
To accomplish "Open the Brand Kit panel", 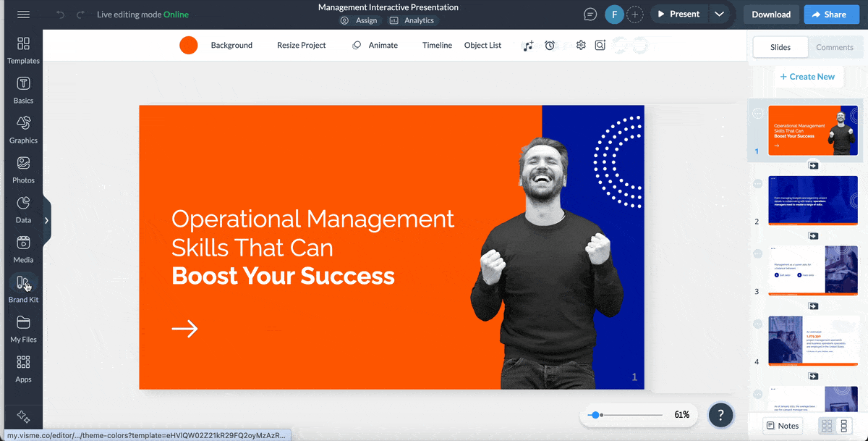I will 22,288.
